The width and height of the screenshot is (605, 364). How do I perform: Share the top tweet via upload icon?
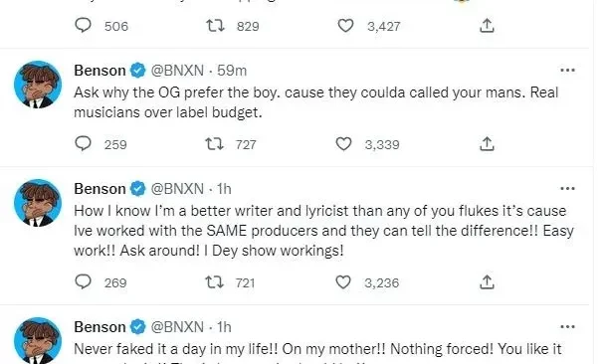pos(487,26)
